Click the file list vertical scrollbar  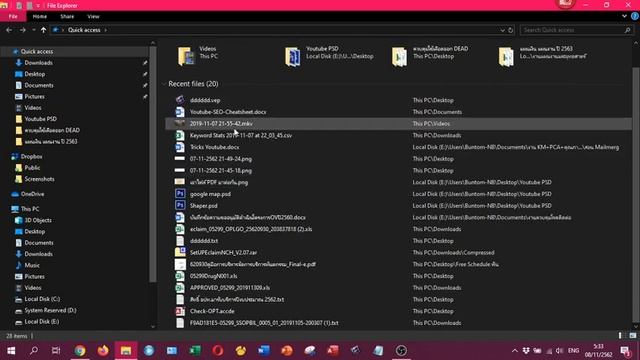point(636,194)
